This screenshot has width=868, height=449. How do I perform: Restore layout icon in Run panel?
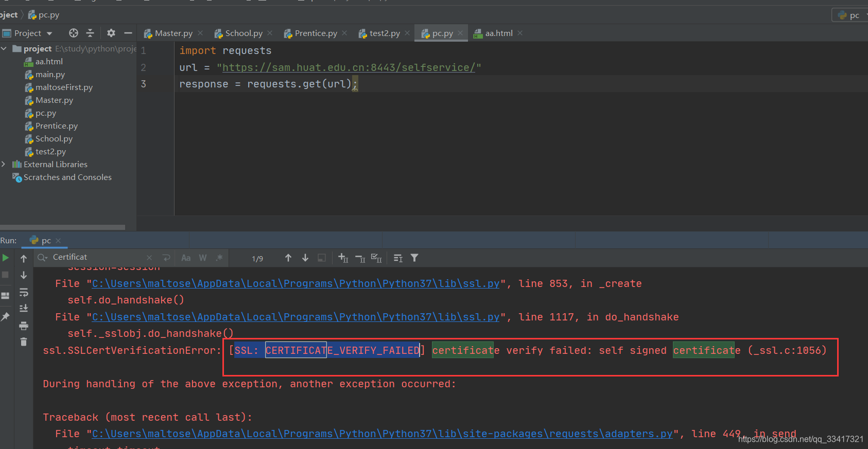point(6,296)
